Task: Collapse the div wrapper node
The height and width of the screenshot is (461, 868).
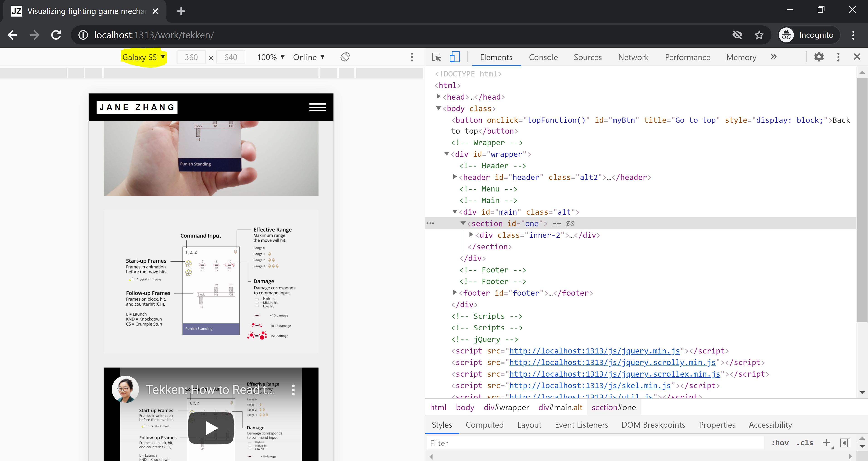Action: pos(447,154)
